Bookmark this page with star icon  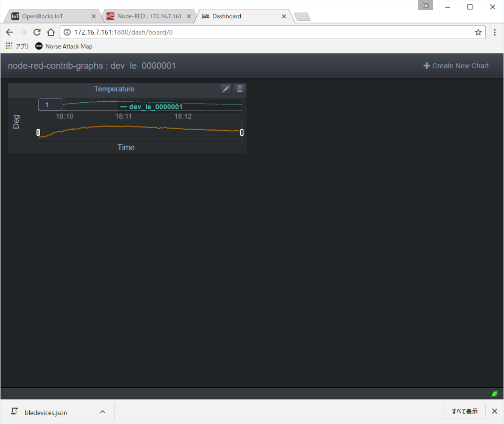coord(478,32)
